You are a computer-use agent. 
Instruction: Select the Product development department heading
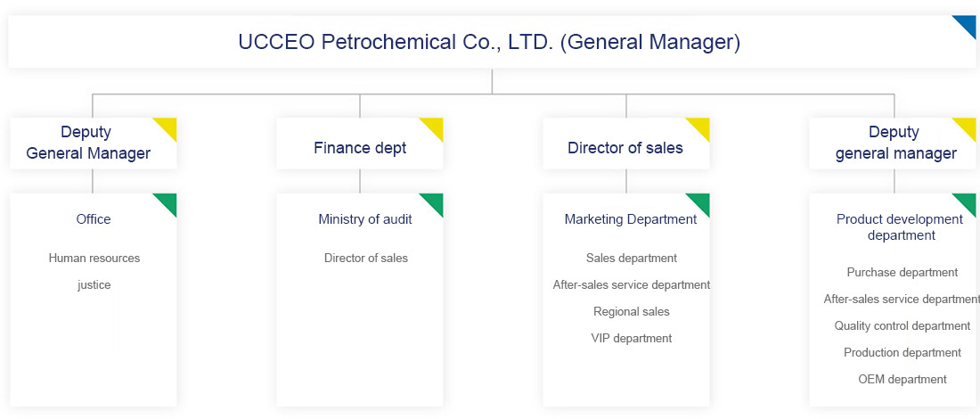tap(900, 226)
